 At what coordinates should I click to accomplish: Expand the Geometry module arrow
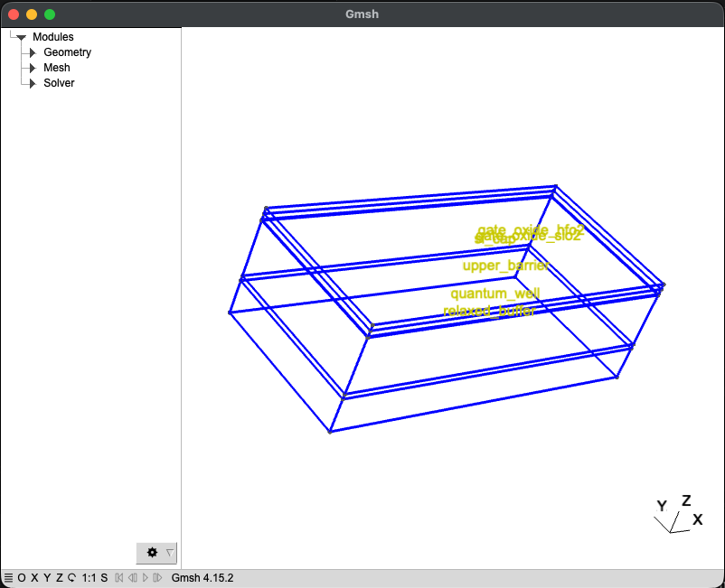[33, 52]
